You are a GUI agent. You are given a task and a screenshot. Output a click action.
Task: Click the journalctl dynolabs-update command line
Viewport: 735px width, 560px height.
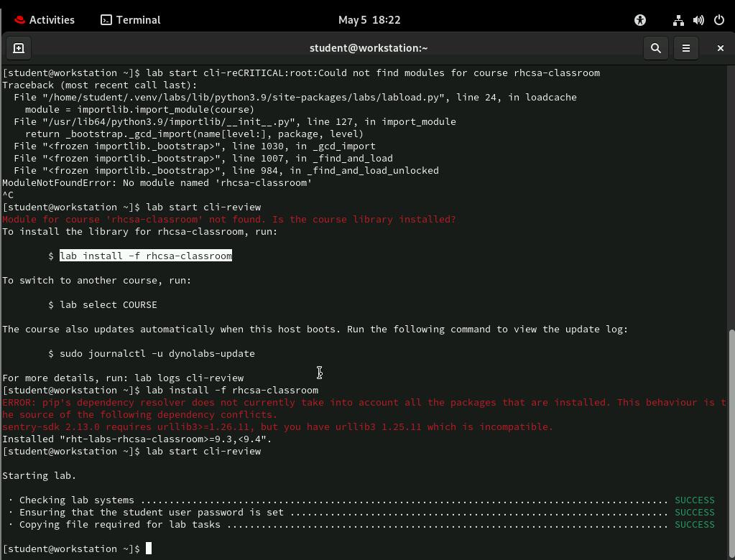tap(157, 354)
